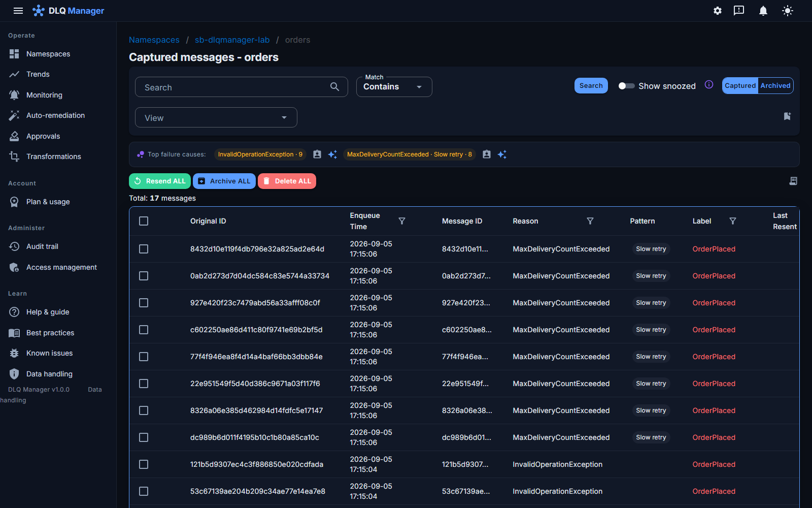Click the Search button
Viewport: 812px width, 508px height.
coord(591,86)
